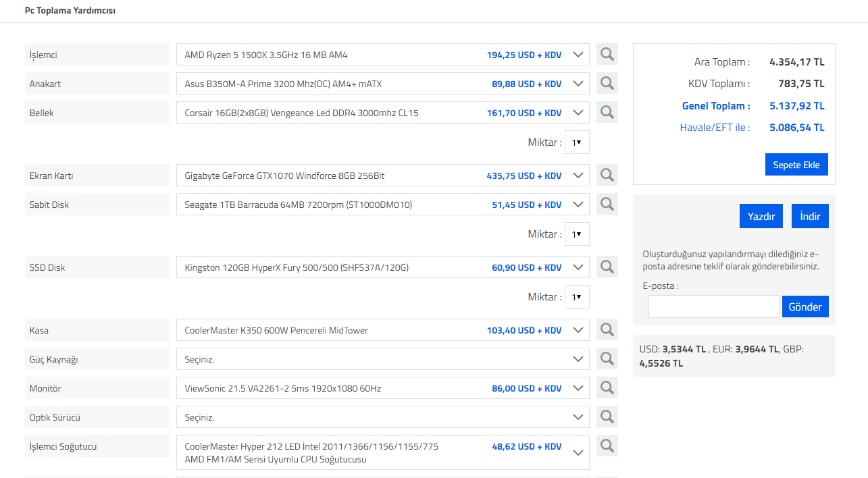
Task: Click the magnifier icon for Sabit Disk row
Action: (x=607, y=204)
